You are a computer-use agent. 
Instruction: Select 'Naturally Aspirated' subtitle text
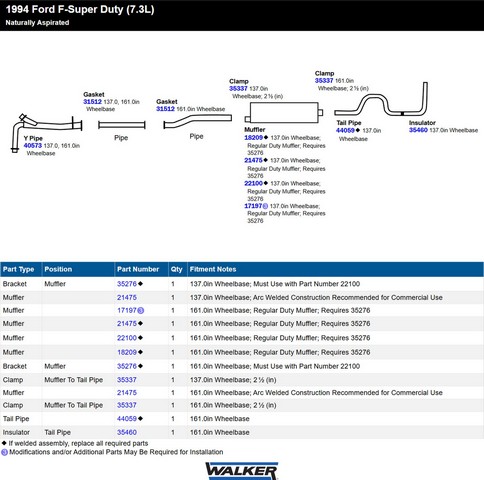click(x=37, y=23)
